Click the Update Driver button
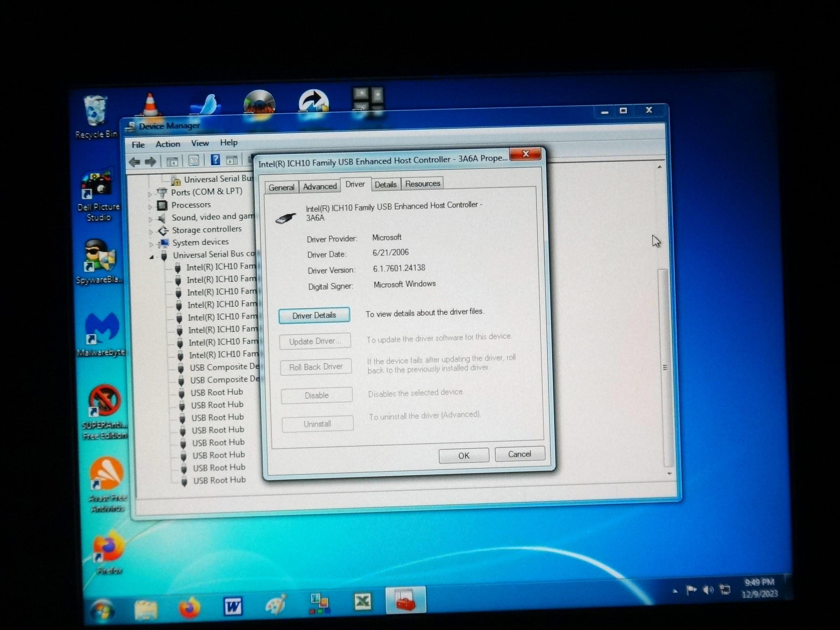840x630 pixels. 315,341
